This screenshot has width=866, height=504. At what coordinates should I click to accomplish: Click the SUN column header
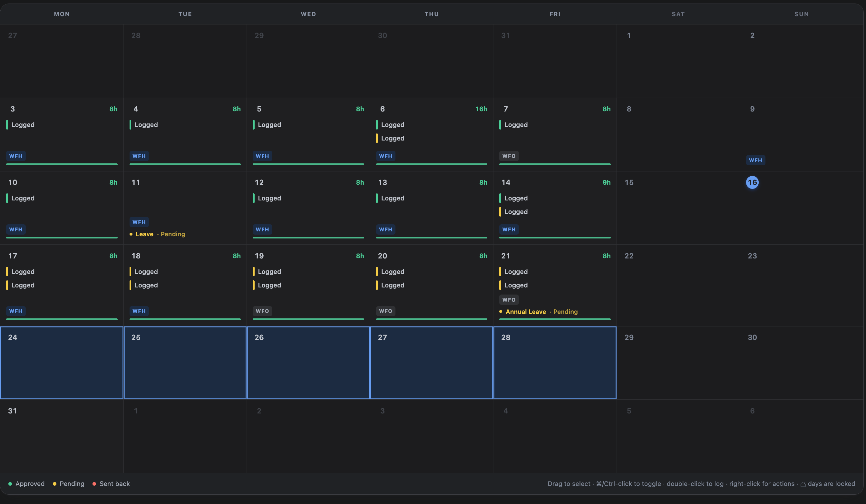[x=802, y=14]
